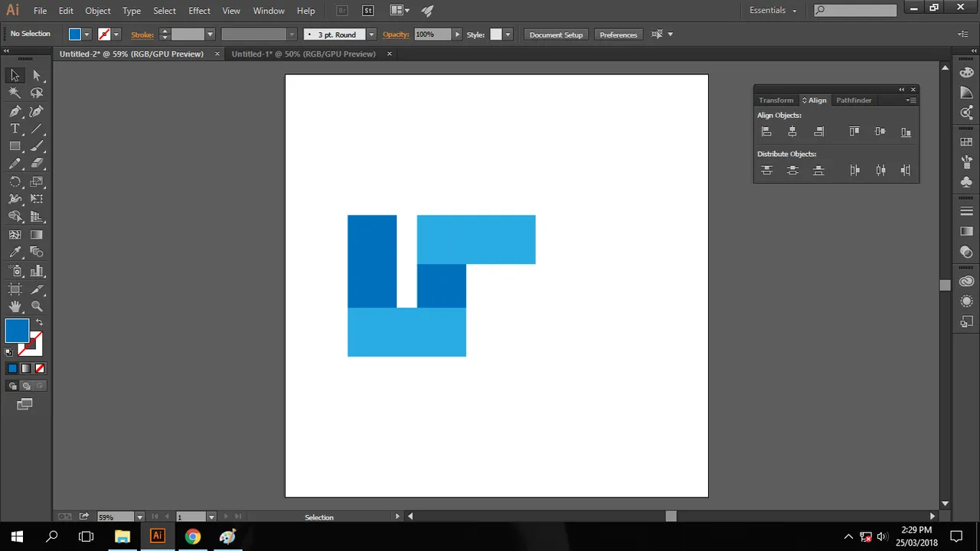Open the Essentials workspace switcher

(773, 11)
